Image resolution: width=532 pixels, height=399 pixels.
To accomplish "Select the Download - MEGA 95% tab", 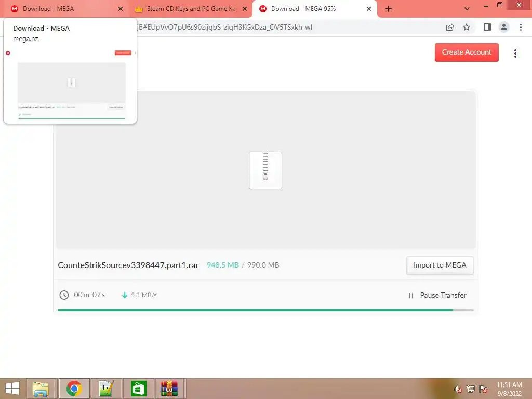I will click(x=314, y=9).
